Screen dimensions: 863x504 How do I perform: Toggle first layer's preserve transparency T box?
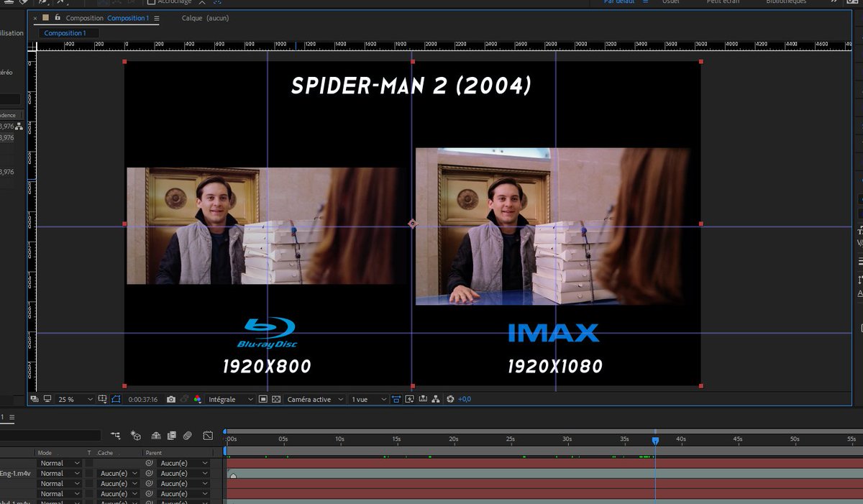[x=89, y=464]
